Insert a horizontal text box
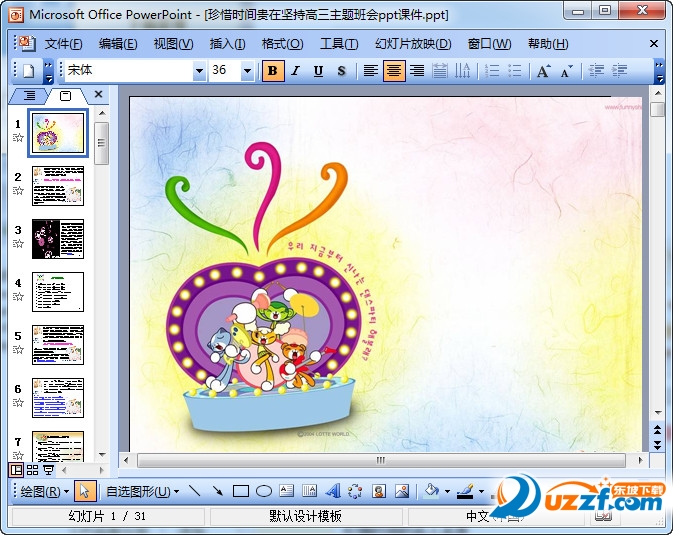This screenshot has width=673, height=535. [287, 491]
